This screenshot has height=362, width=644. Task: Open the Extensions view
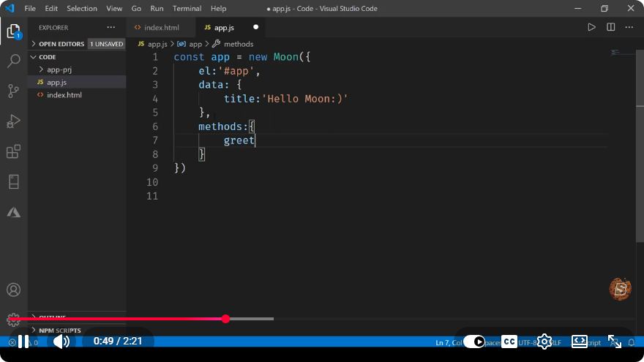tap(14, 151)
